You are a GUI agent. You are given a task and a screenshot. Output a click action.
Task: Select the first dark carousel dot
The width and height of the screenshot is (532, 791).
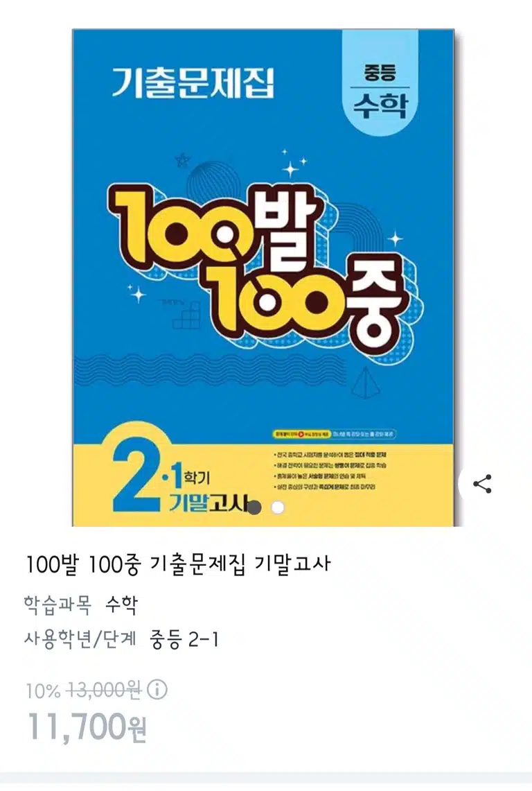(255, 507)
